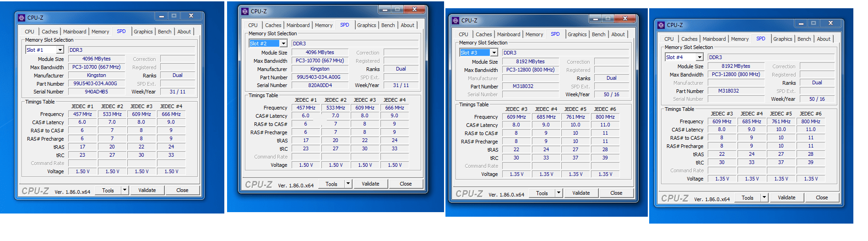Open Memory tab in Slot #4 window
The height and width of the screenshot is (241, 868).
(x=740, y=39)
